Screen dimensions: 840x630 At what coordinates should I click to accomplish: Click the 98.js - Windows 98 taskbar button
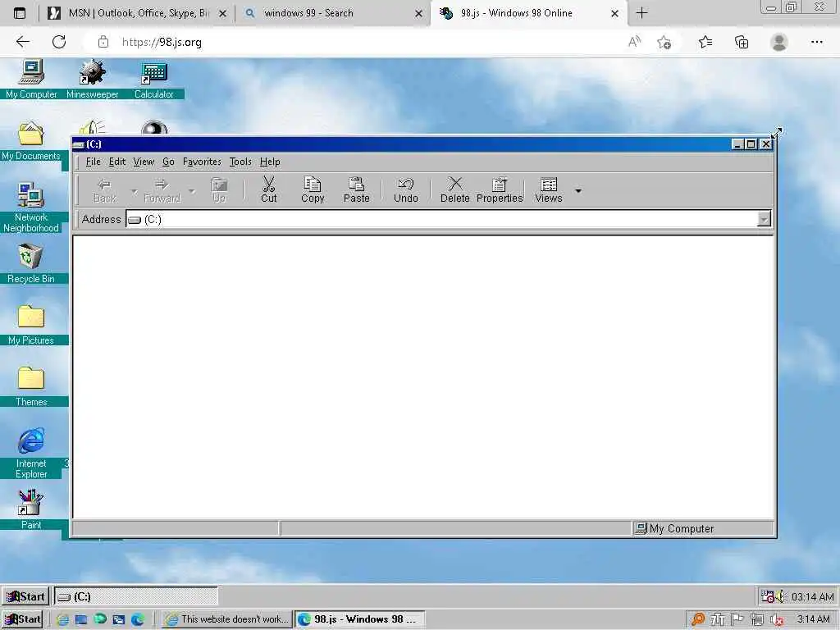(x=359, y=619)
